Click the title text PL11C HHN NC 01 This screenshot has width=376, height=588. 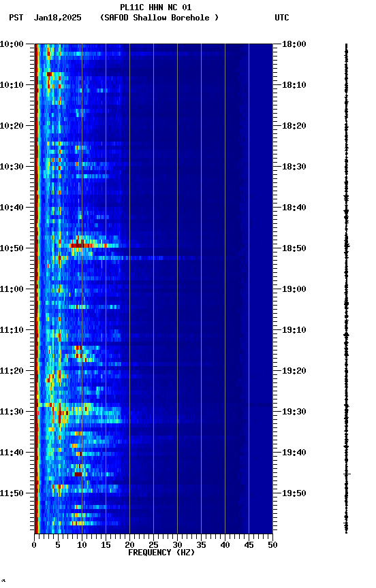pyautogui.click(x=156, y=7)
